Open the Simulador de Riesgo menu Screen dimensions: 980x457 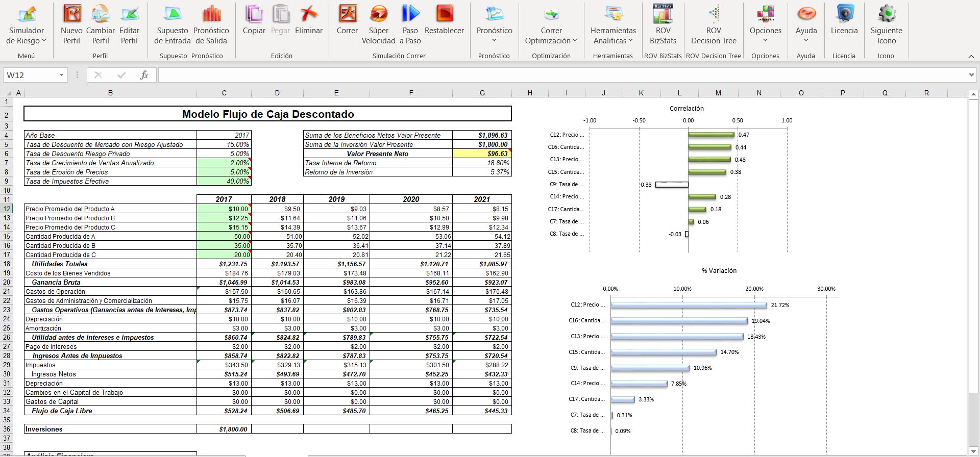(26, 24)
